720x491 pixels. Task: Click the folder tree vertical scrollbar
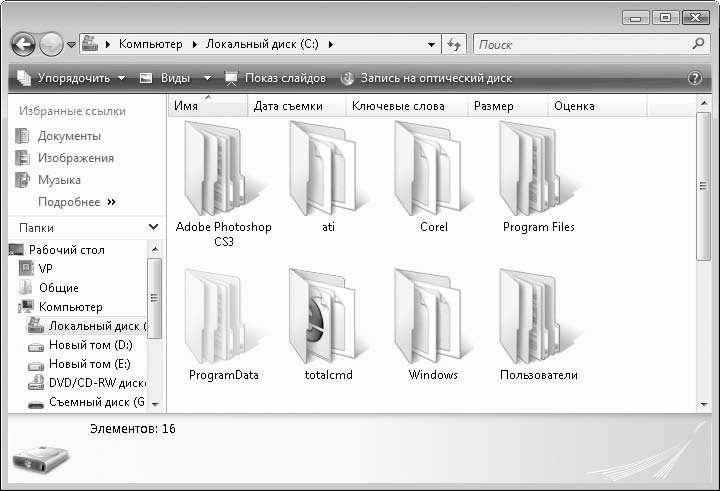pyautogui.click(x=154, y=296)
